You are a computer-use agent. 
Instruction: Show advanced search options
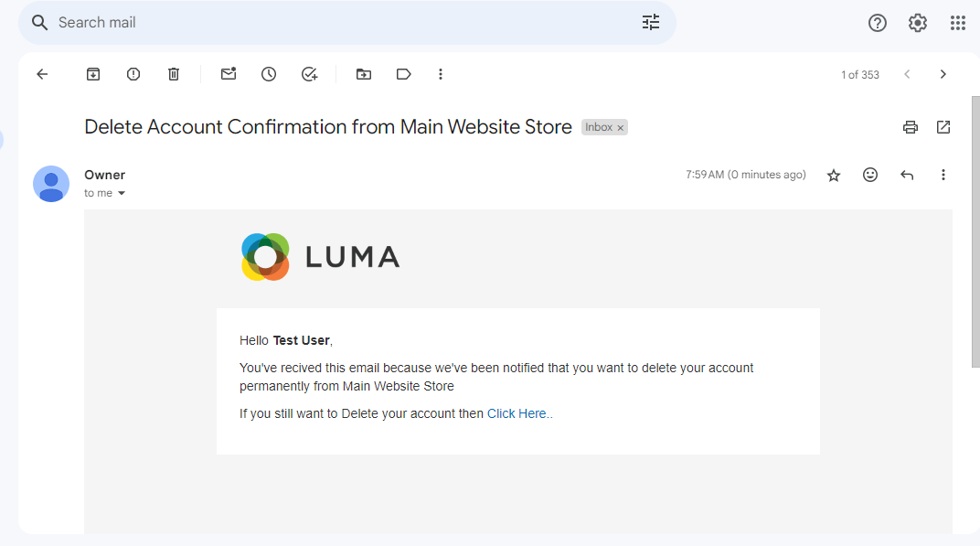pyautogui.click(x=650, y=22)
